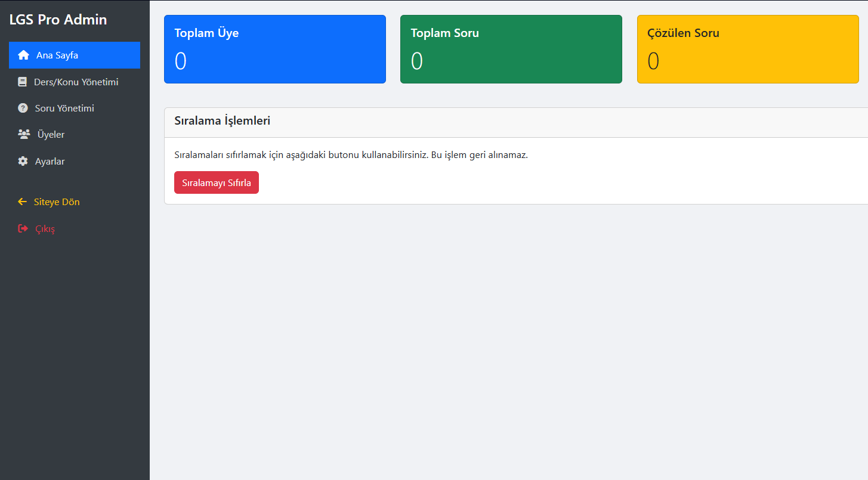This screenshot has height=480, width=868.
Task: Select the Ana Sayfa menu item
Action: (x=57, y=55)
